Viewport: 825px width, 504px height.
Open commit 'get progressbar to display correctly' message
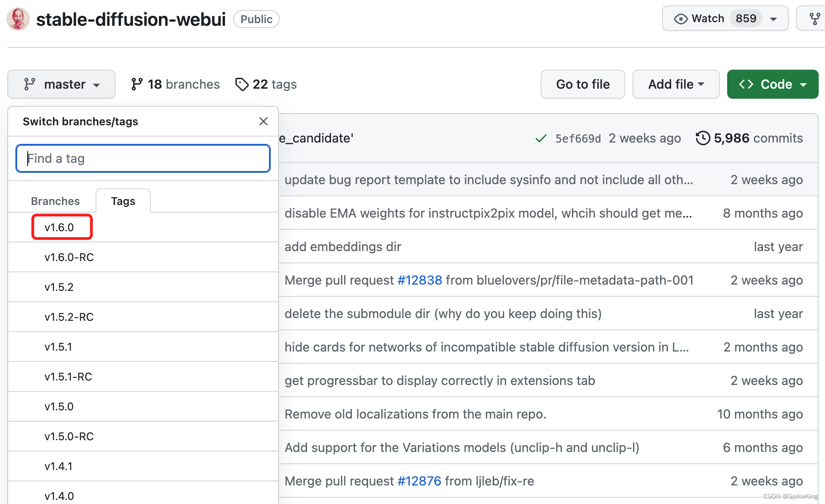coord(440,380)
